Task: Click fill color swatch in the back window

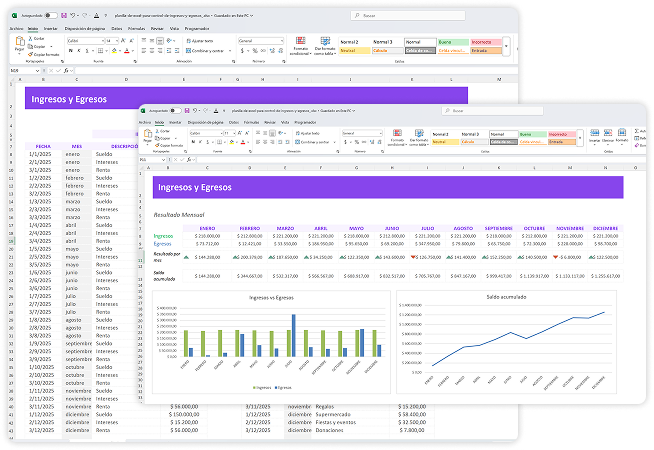Action: click(114, 51)
